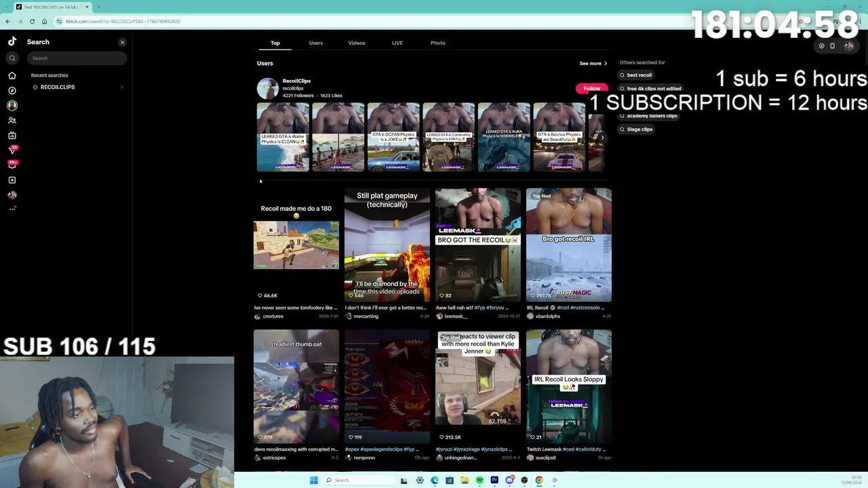
Task: Open the Bro got recoil IRL video
Action: (x=569, y=245)
